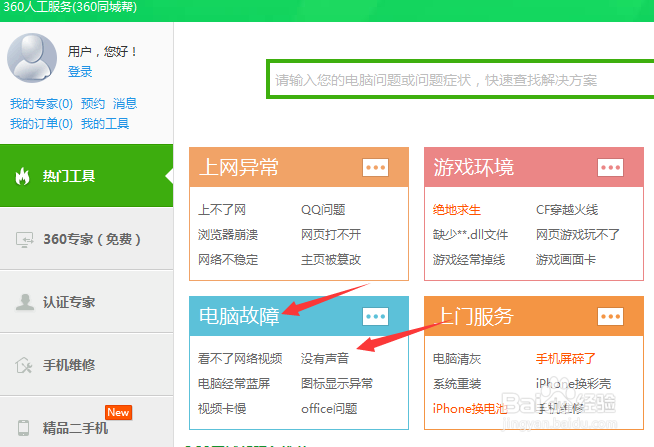Open the iPhone换彩壳 service

pyautogui.click(x=573, y=383)
